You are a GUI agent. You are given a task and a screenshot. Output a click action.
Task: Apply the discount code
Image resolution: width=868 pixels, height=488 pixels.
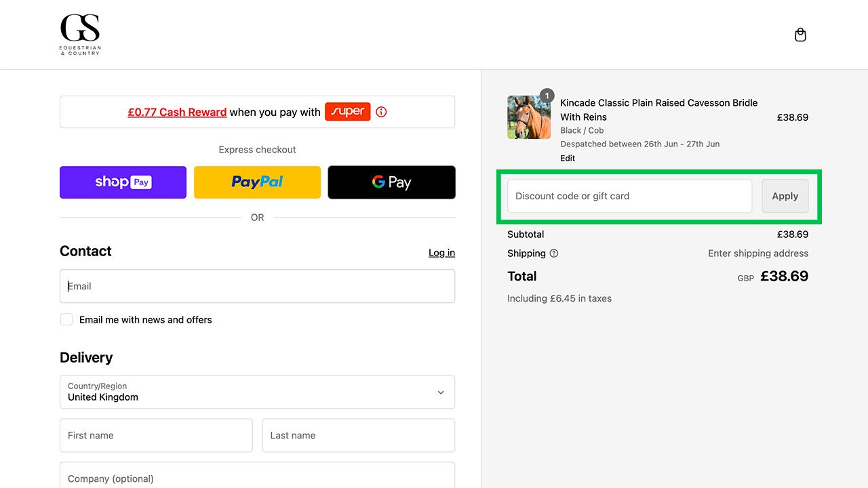(x=785, y=196)
